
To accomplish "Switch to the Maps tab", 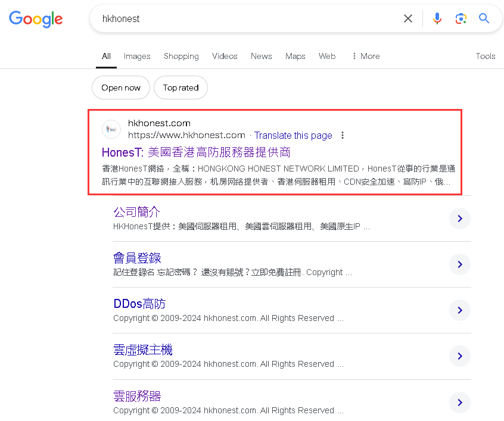I will [295, 56].
